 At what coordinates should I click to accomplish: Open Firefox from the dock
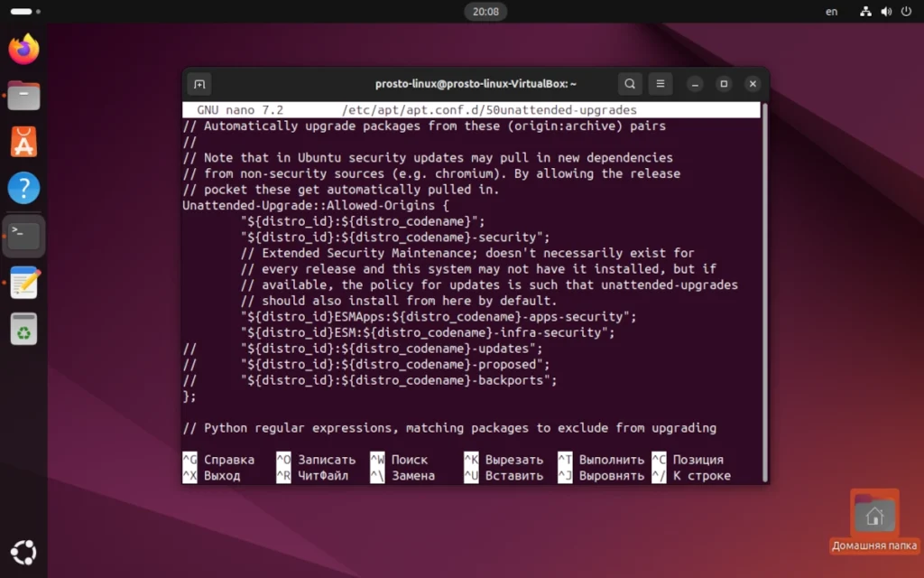point(23,49)
